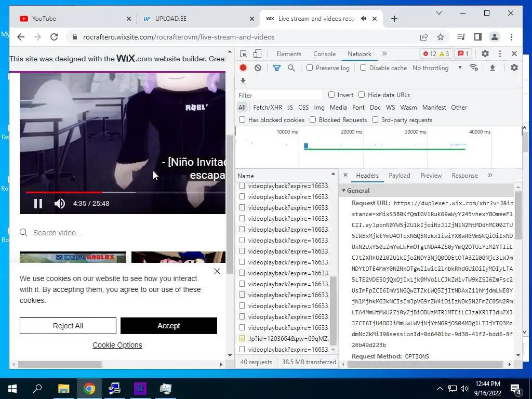Open the Response tab
This screenshot has width=532, height=399.
[464, 176]
